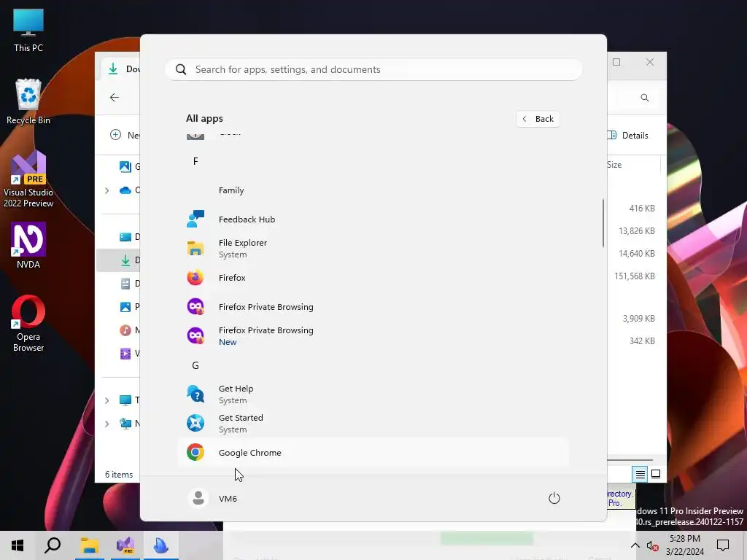Select the file sized 13,826 KB
The width and height of the screenshot is (747, 560).
click(x=636, y=231)
